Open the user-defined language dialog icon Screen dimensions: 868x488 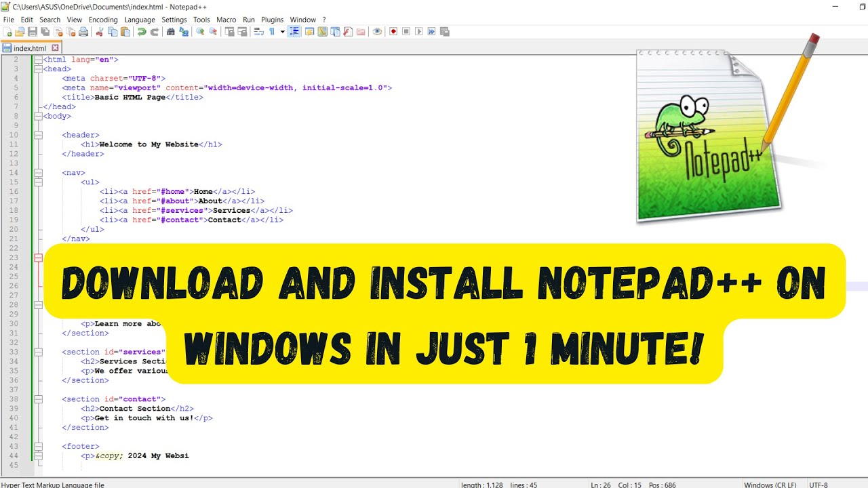(x=310, y=31)
